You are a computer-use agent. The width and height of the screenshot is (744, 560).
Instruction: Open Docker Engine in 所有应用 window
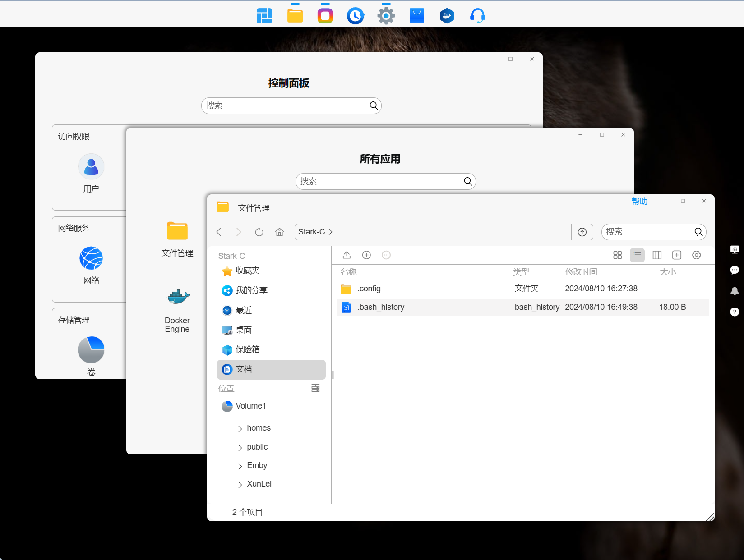177,310
